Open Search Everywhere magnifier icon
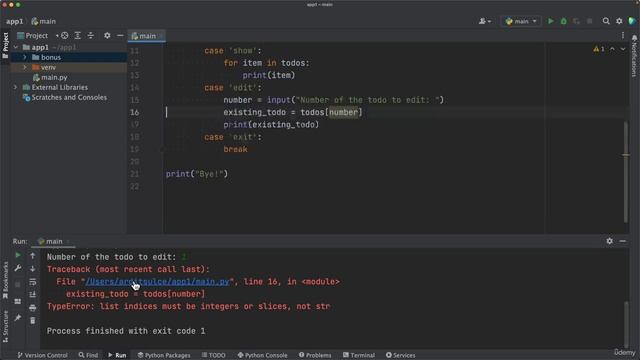This screenshot has height=360, width=640. [606, 21]
